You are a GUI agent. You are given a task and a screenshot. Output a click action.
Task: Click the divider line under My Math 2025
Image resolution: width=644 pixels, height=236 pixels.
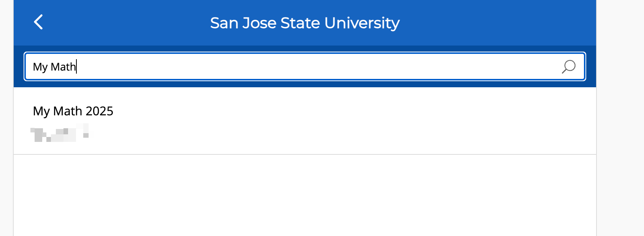pyautogui.click(x=304, y=154)
